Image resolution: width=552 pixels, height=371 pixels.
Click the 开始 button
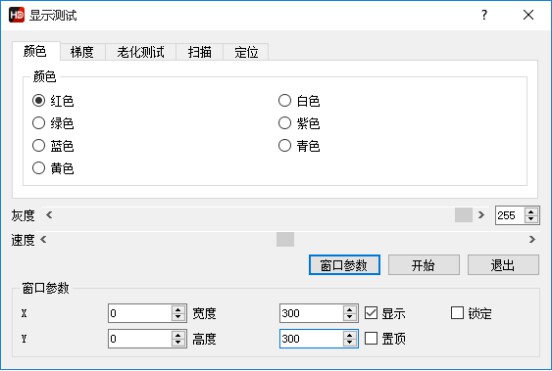424,265
